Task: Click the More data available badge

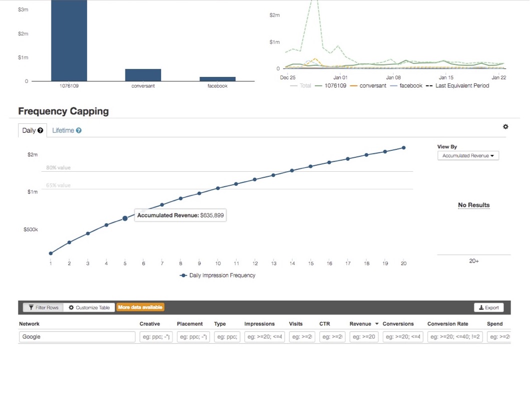Action: pos(140,307)
